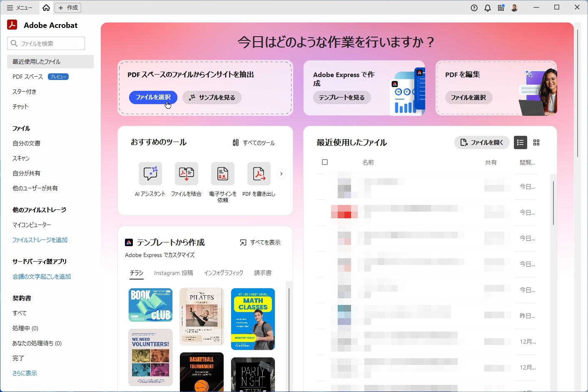Go to the Home icon tab
Image resolution: width=588 pixels, height=392 pixels.
coord(46,7)
